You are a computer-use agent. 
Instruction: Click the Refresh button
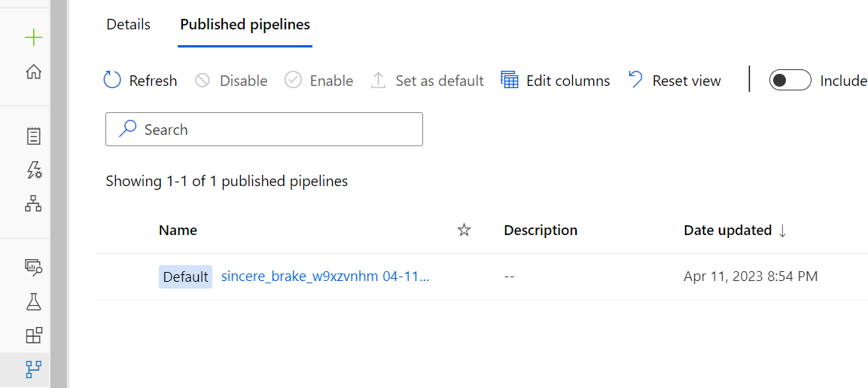click(140, 81)
